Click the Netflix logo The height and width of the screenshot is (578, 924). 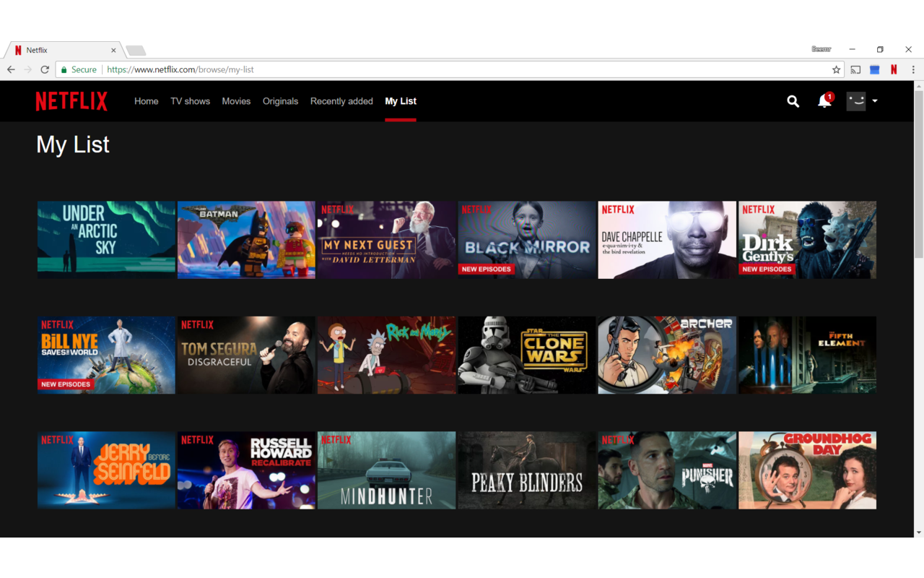pyautogui.click(x=71, y=101)
